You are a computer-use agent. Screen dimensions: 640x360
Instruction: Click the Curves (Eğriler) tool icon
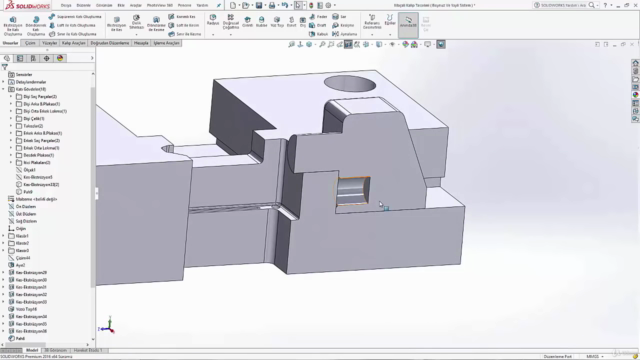[390, 18]
